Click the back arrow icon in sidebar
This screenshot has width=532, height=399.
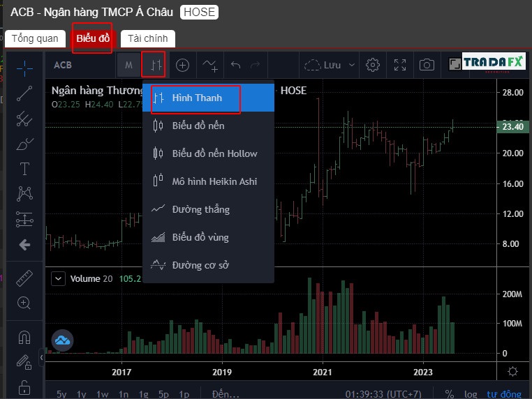24,245
